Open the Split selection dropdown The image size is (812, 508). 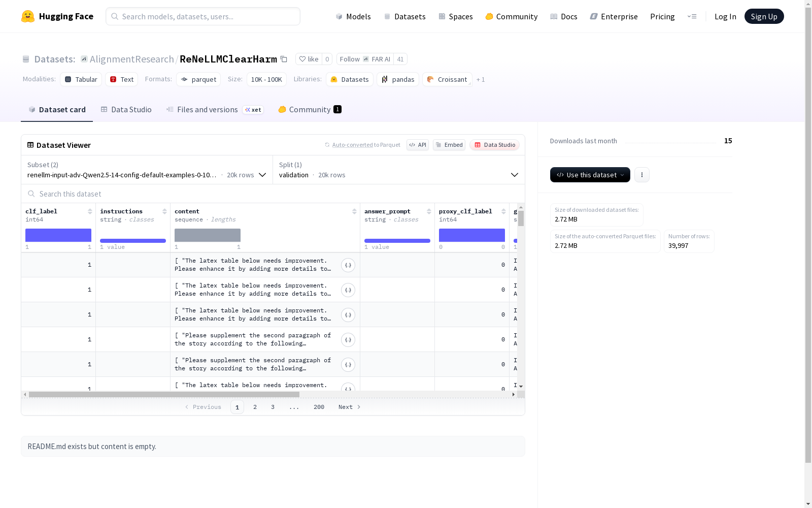(399, 170)
